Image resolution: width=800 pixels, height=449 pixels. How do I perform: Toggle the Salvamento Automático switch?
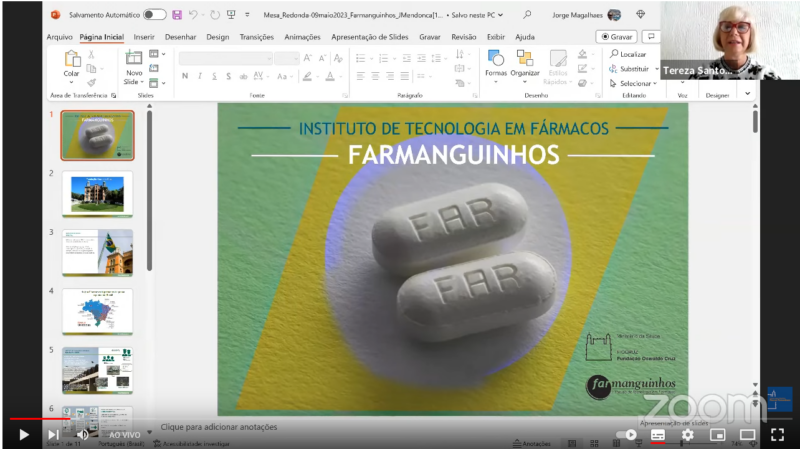(x=154, y=15)
